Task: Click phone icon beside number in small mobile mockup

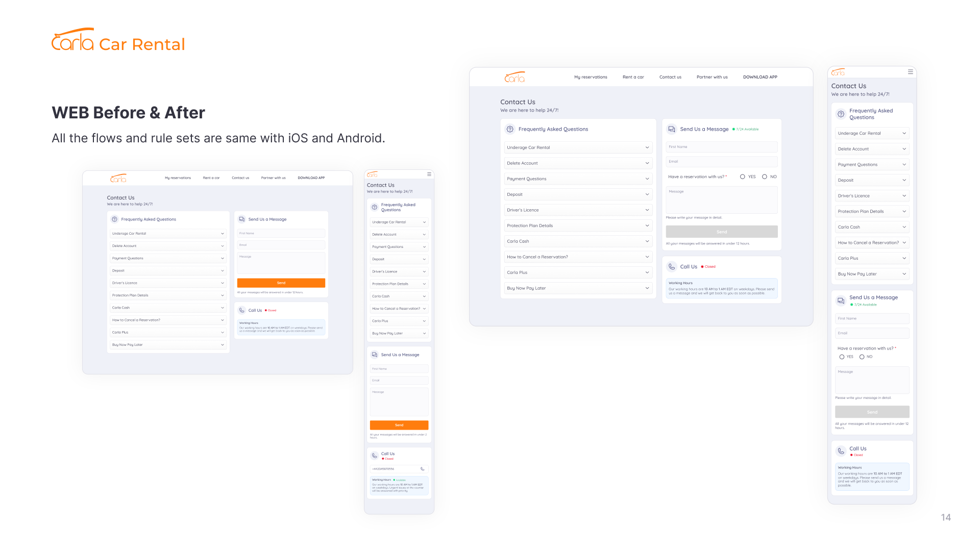Action: click(422, 469)
